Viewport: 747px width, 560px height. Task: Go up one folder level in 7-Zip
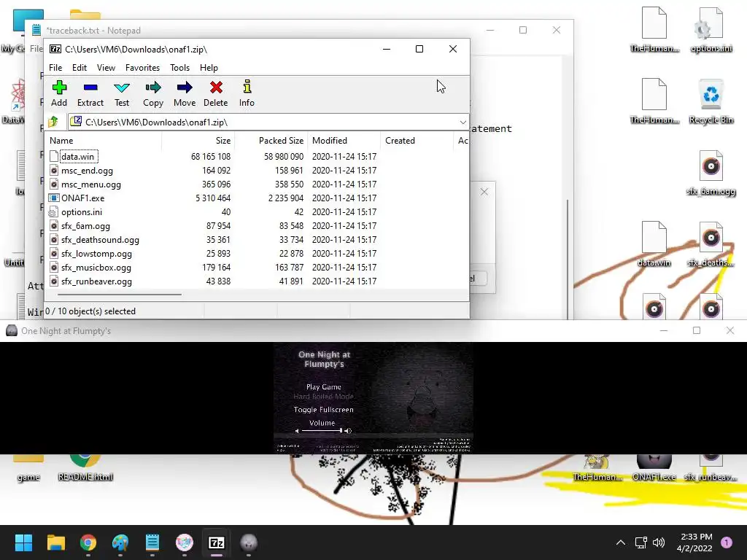tap(53, 122)
